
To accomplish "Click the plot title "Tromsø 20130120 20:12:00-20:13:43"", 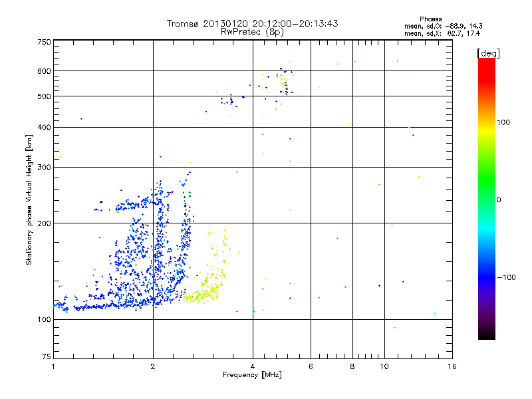I will tap(252, 23).
